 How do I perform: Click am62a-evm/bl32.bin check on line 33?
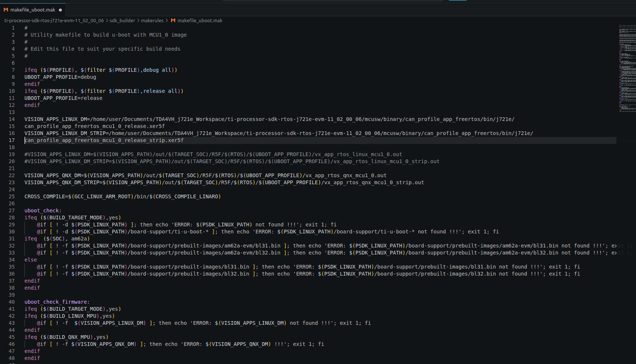click(327, 253)
